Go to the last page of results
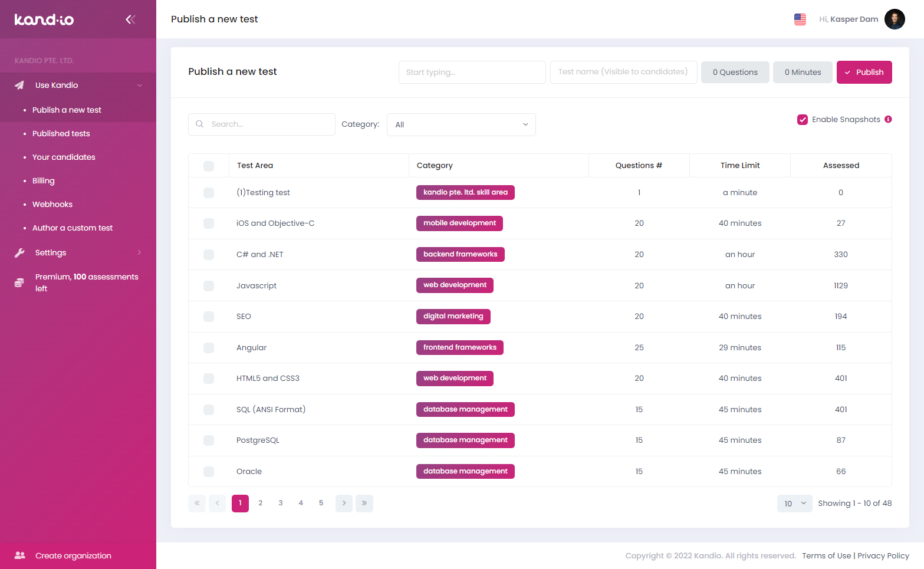This screenshot has height=569, width=924. coord(364,503)
